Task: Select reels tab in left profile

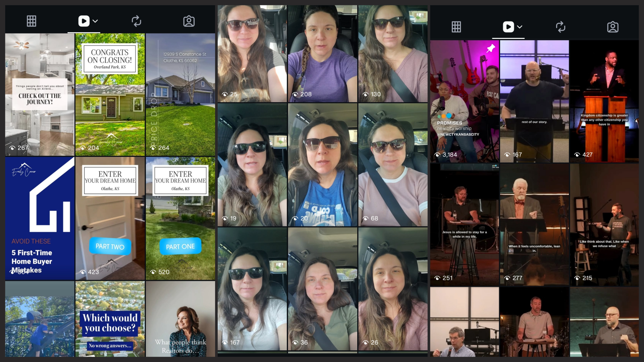Action: tap(84, 21)
